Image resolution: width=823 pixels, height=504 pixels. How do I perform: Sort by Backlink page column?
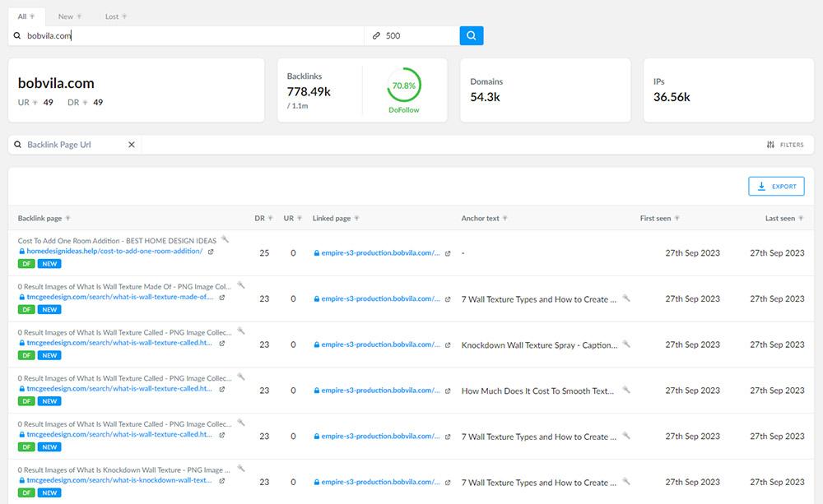[44, 218]
